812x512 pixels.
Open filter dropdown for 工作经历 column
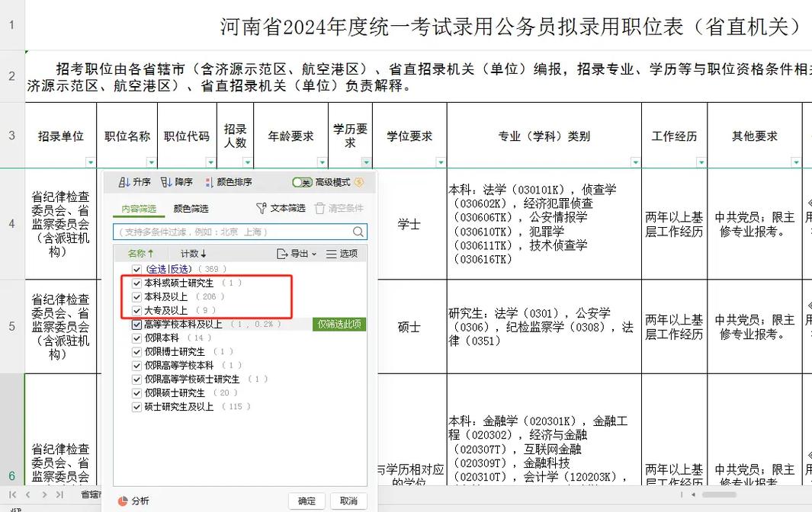[701, 162]
